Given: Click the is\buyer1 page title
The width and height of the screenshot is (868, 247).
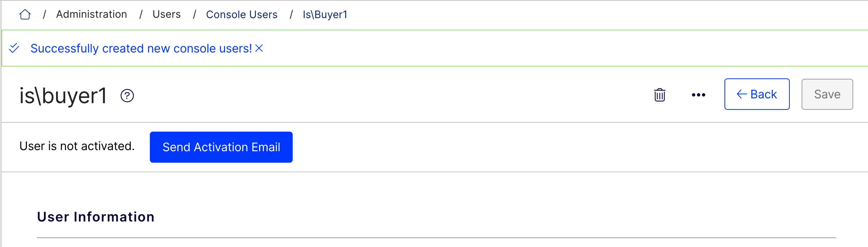Looking at the screenshot, I should click(x=63, y=96).
